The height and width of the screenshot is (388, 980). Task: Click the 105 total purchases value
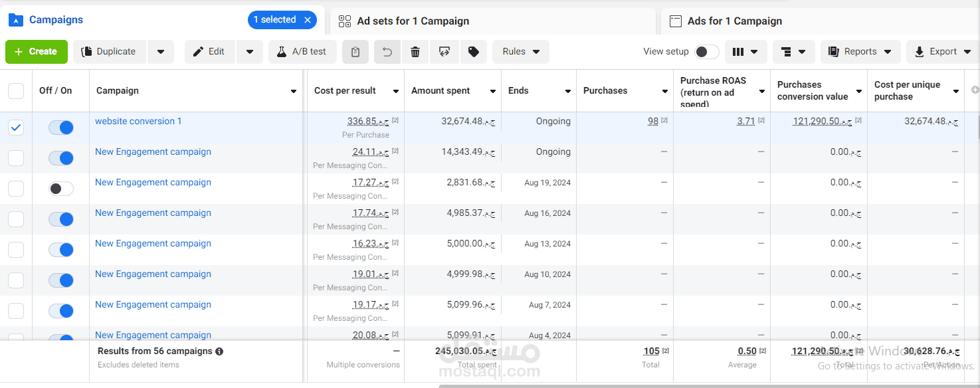click(x=652, y=351)
